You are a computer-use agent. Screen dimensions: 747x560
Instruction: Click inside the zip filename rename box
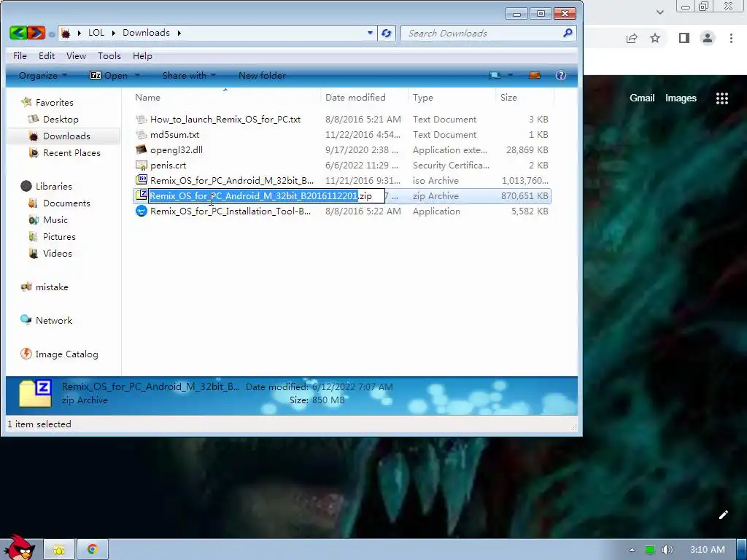266,195
